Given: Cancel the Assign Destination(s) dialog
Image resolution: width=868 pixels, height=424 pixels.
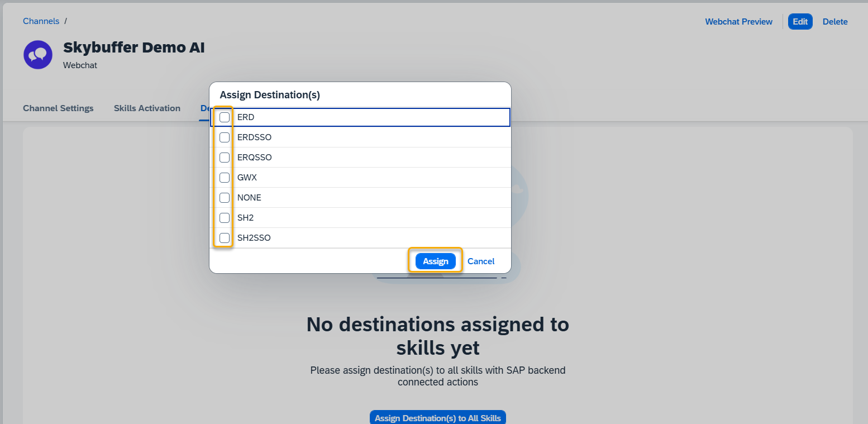Looking at the screenshot, I should [x=481, y=261].
